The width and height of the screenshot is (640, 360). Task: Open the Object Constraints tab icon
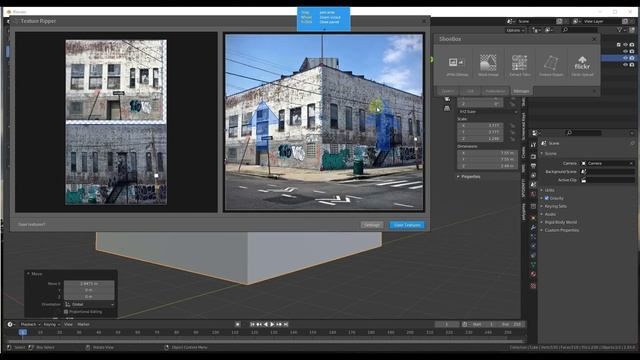(533, 256)
